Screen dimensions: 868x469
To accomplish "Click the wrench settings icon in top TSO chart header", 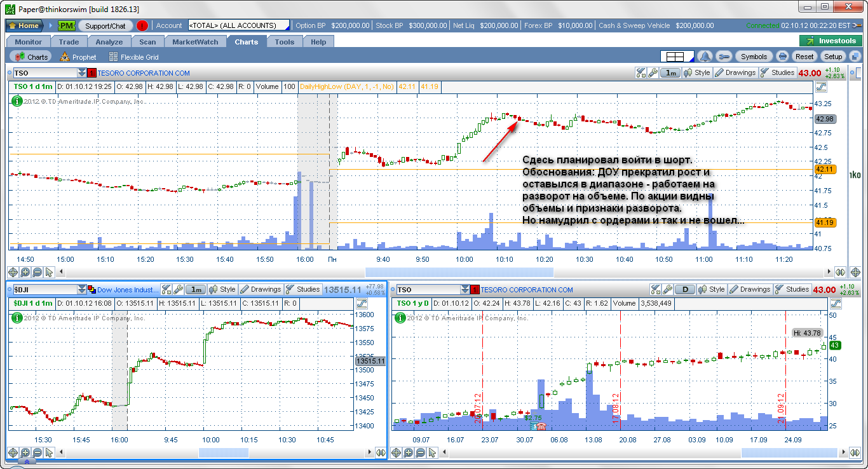I will click(653, 72).
